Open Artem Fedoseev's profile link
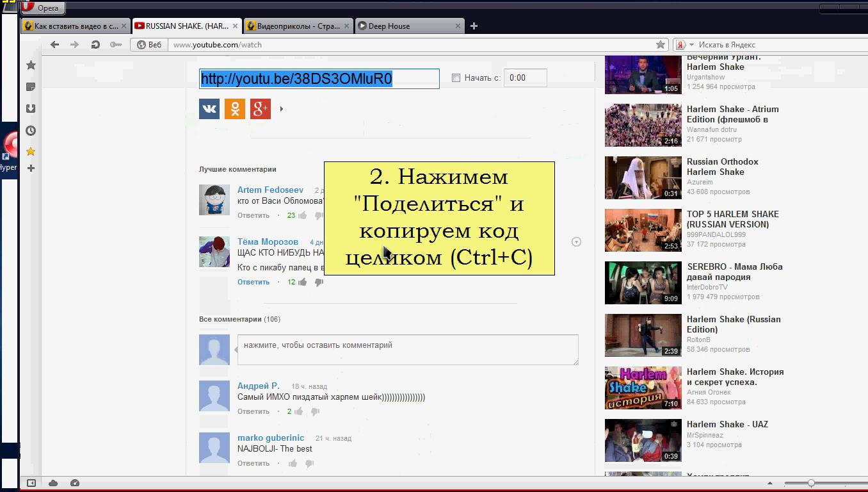The width and height of the screenshot is (868, 492). click(271, 190)
